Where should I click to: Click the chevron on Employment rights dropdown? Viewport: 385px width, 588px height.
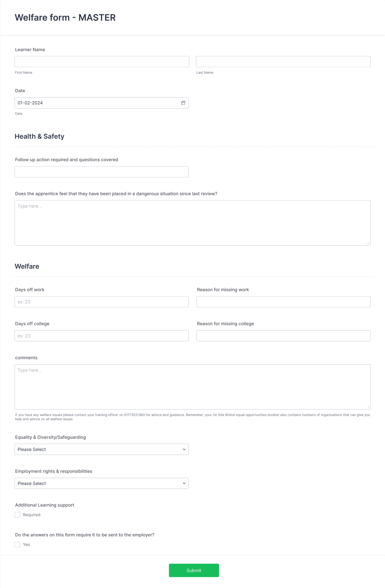[x=184, y=483]
